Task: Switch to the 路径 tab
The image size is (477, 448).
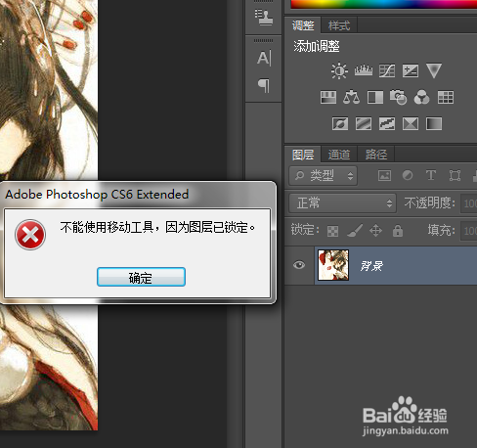Action: [x=376, y=155]
